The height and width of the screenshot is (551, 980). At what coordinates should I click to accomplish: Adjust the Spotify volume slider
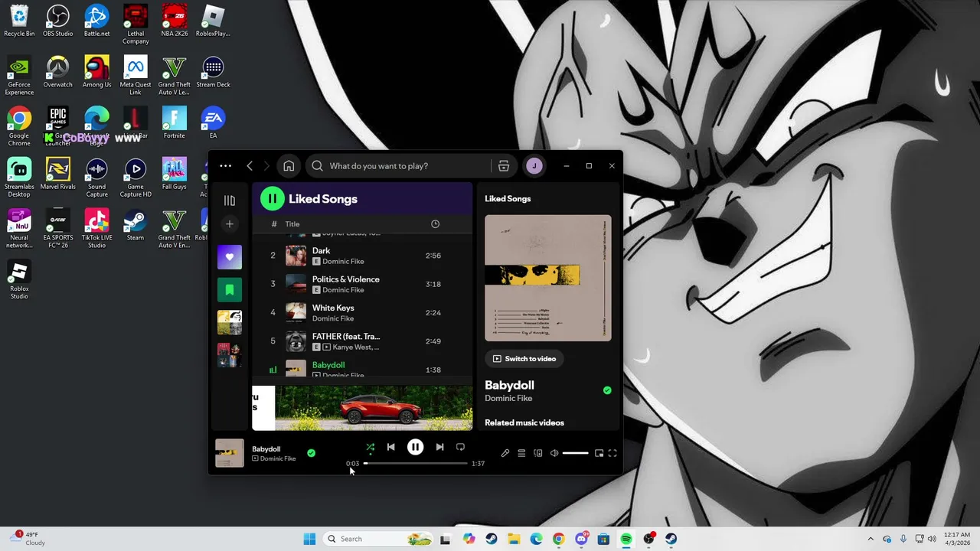(x=575, y=453)
